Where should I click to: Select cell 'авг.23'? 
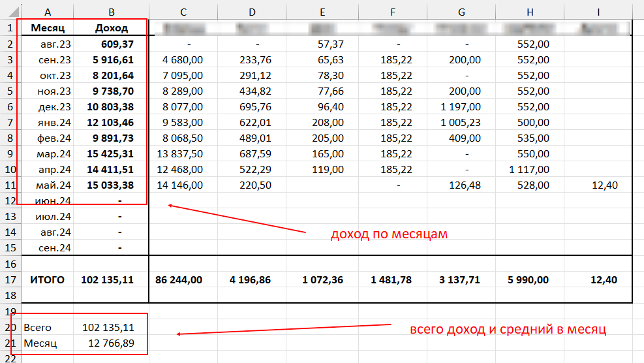47,44
